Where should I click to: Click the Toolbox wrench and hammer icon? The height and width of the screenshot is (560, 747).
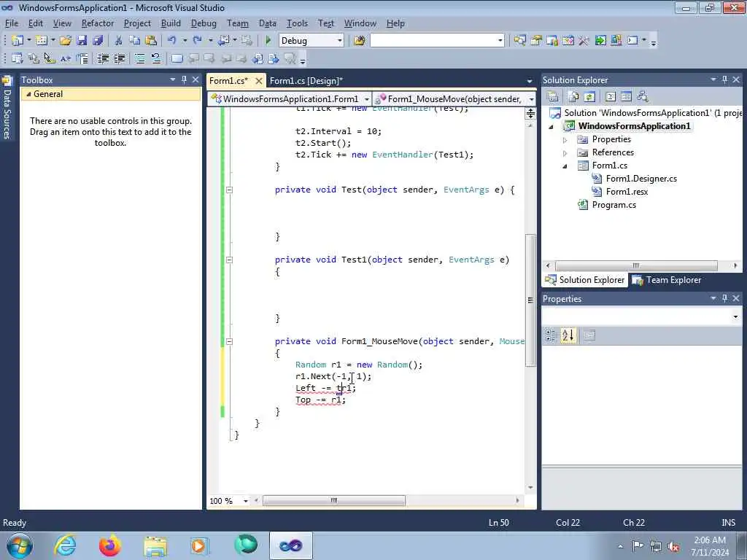coord(584,41)
